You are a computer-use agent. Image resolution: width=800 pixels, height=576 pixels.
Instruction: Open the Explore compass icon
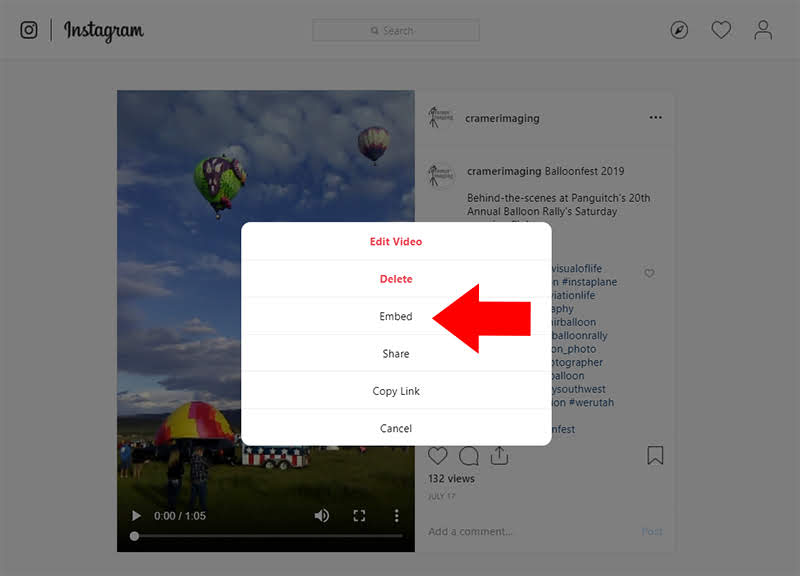click(679, 30)
